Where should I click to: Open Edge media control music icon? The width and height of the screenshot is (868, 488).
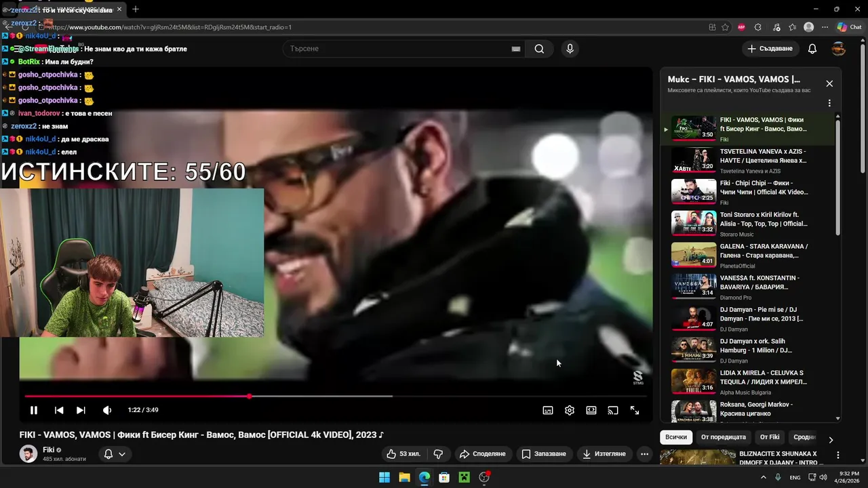775,27
